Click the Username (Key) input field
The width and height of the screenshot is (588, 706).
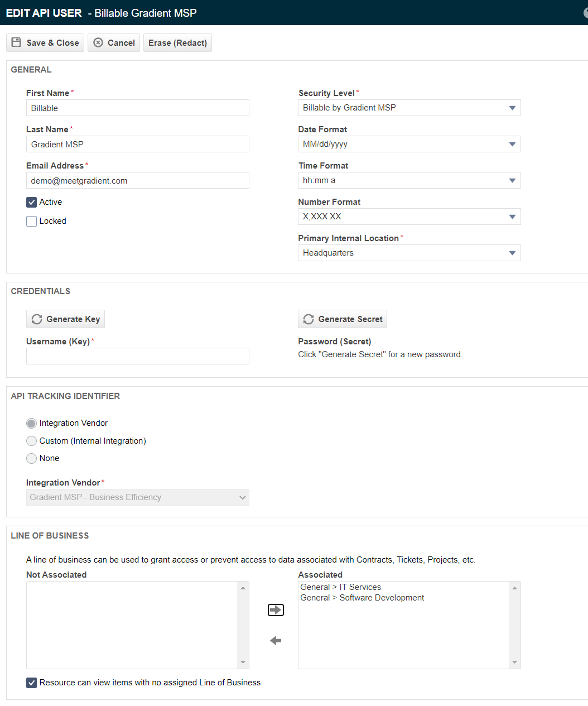(x=138, y=356)
